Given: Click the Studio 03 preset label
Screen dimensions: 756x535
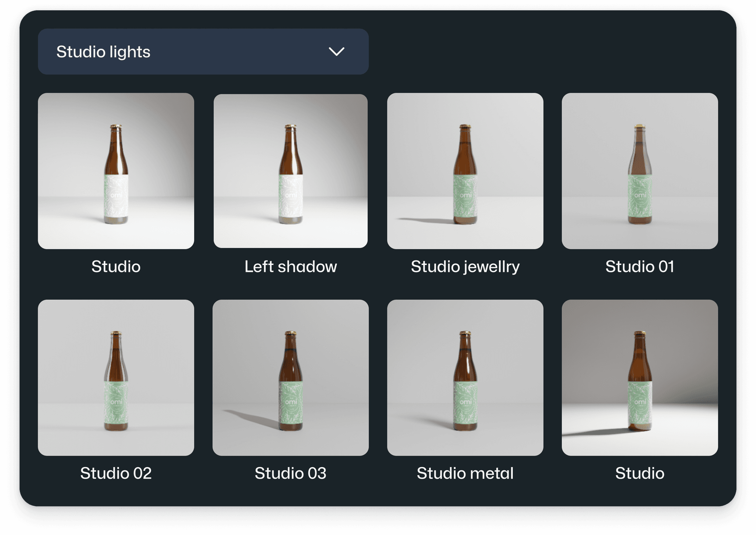Looking at the screenshot, I should [x=291, y=473].
